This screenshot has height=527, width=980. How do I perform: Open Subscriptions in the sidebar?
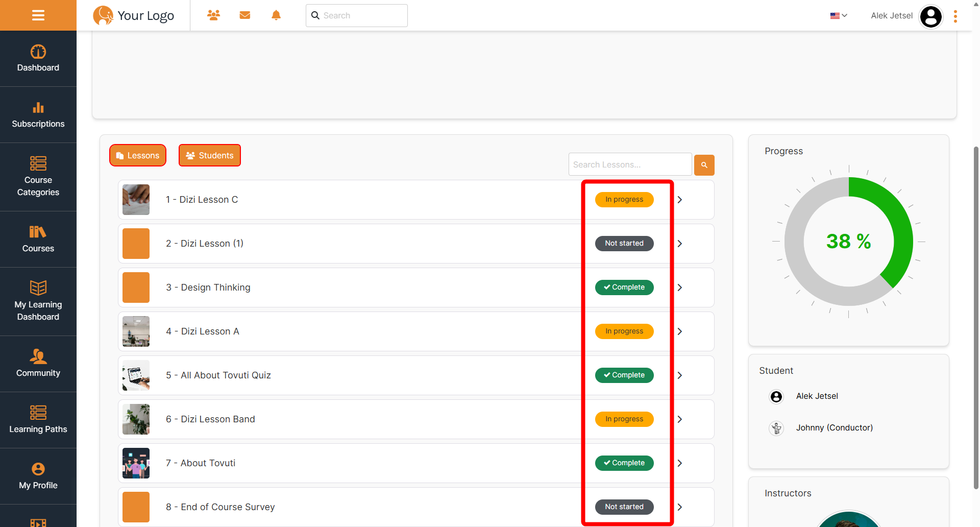point(38,115)
